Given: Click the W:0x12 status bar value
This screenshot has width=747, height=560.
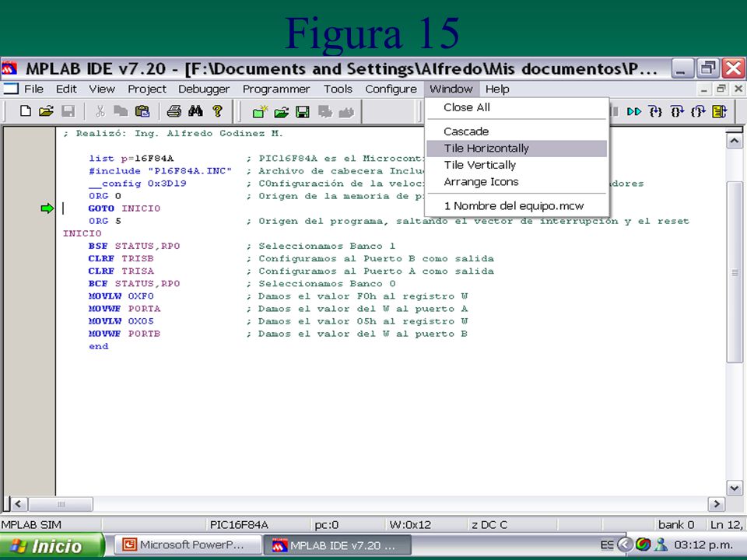Looking at the screenshot, I should point(410,525).
